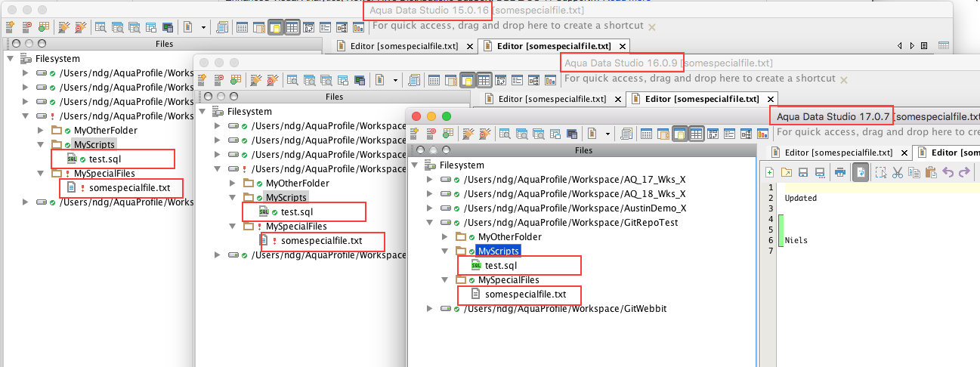Select MySpecialFiles folder in 15.0.16 window

[104, 174]
